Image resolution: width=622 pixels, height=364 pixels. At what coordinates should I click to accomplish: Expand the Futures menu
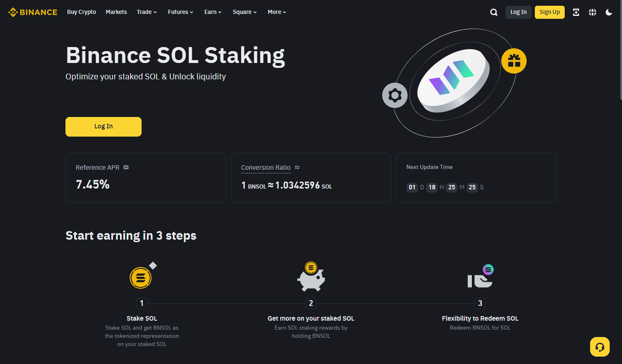click(x=180, y=12)
